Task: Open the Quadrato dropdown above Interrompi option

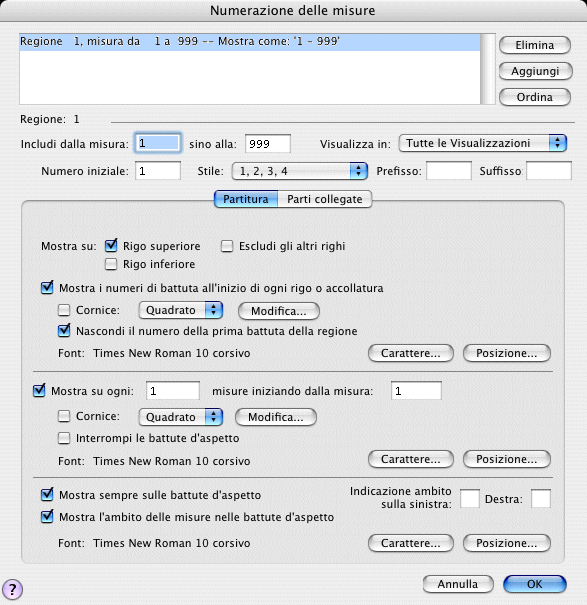Action: (x=181, y=417)
